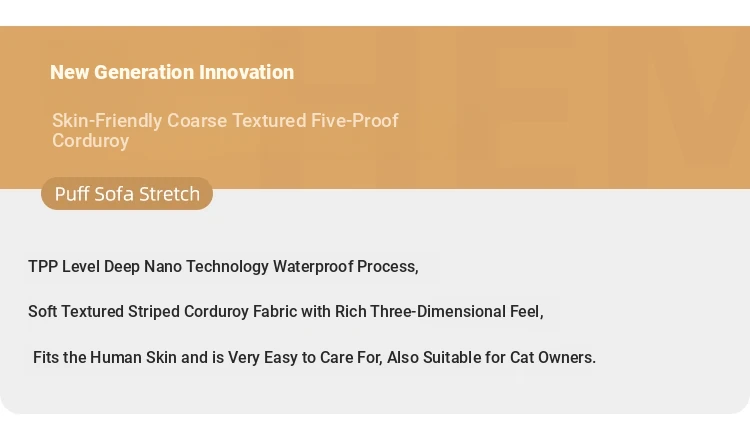Select the word Five-Proof in the subtitle
This screenshot has height=425, width=750.
point(355,121)
